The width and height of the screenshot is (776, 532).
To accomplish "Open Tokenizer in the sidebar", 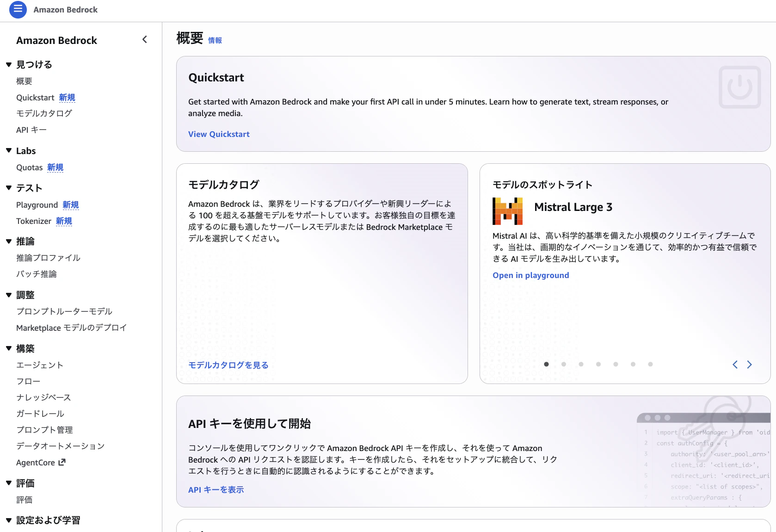I will click(x=34, y=221).
